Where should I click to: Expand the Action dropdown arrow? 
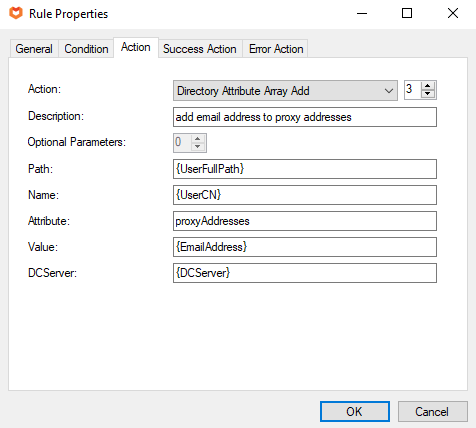click(388, 90)
